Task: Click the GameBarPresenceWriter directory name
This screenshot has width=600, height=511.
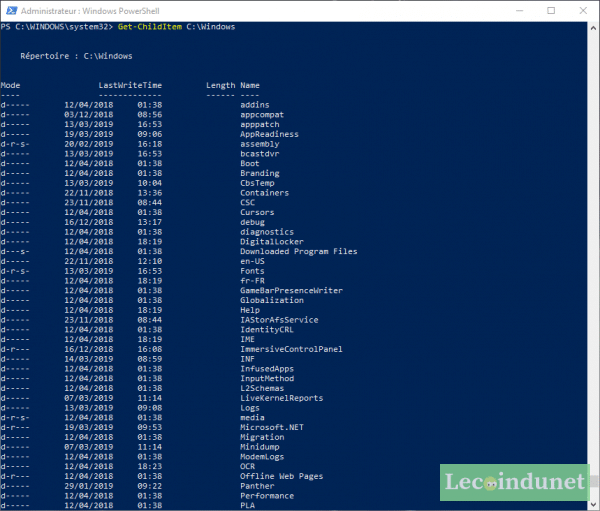Action: (292, 291)
